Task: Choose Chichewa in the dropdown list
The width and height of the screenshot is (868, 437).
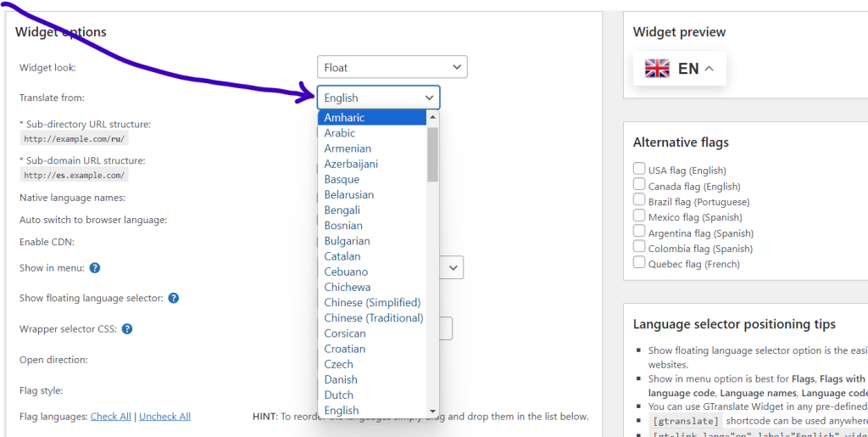Action: click(x=372, y=288)
